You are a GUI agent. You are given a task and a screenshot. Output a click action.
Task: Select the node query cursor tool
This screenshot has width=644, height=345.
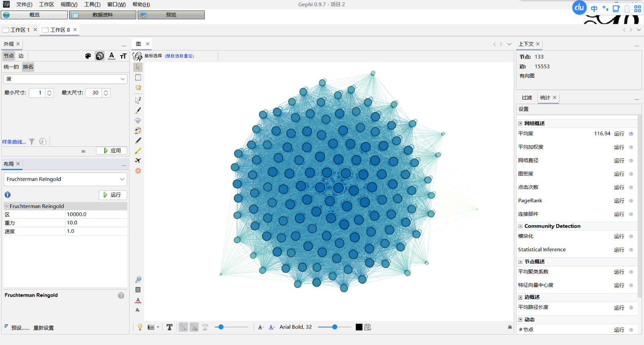click(138, 100)
